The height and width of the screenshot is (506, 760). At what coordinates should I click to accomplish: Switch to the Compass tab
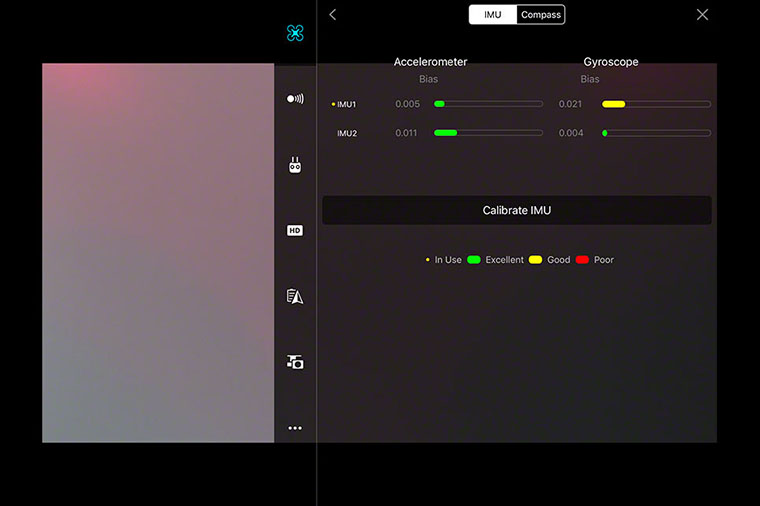(541, 15)
